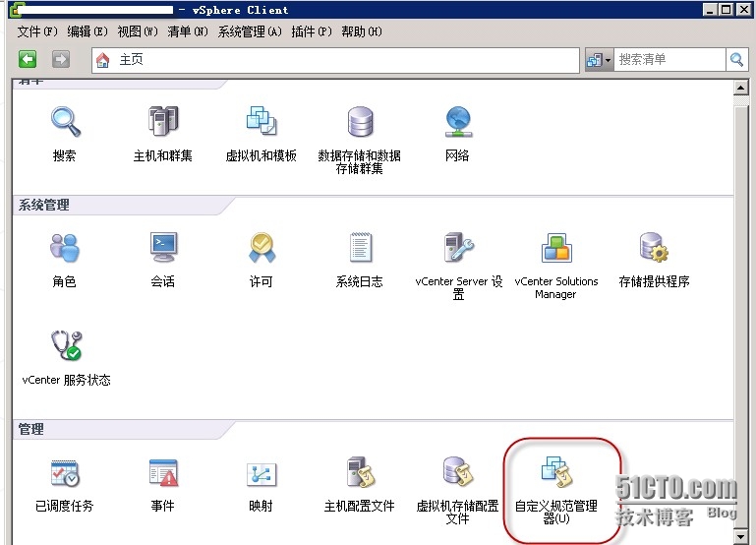
Task: Open 虚拟机存储配置文件 icon
Action: tap(458, 471)
